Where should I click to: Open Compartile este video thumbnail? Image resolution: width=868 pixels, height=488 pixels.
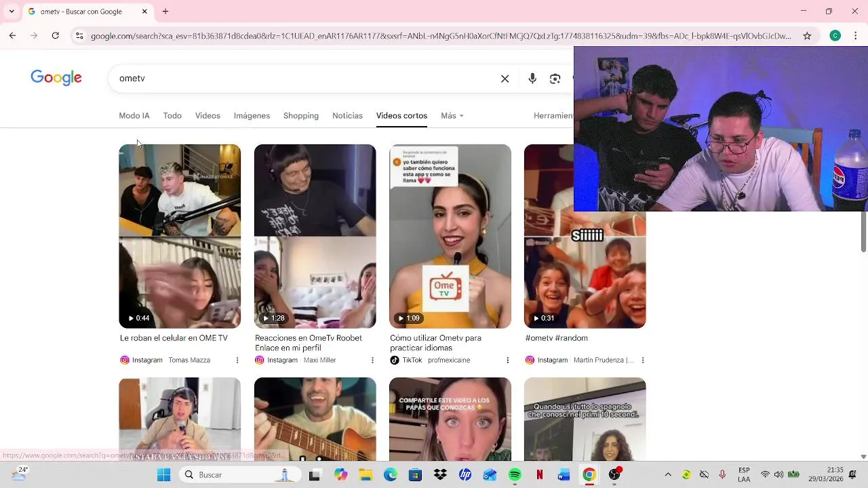(450, 419)
